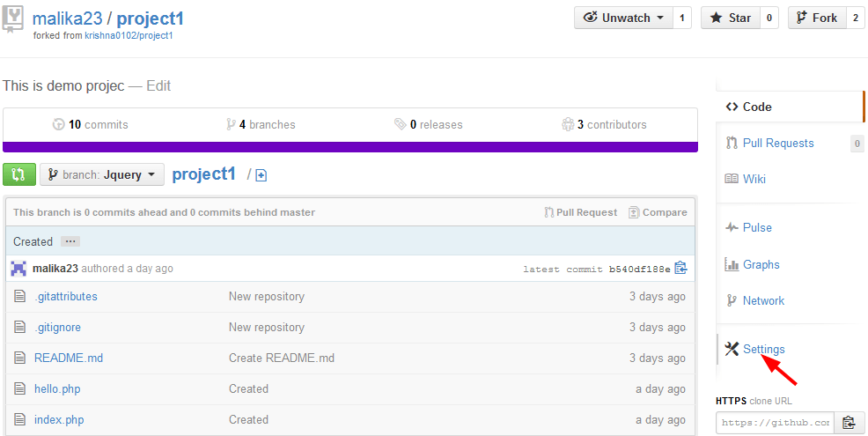Open the Code tab in sidebar
868x436 pixels.
790,107
